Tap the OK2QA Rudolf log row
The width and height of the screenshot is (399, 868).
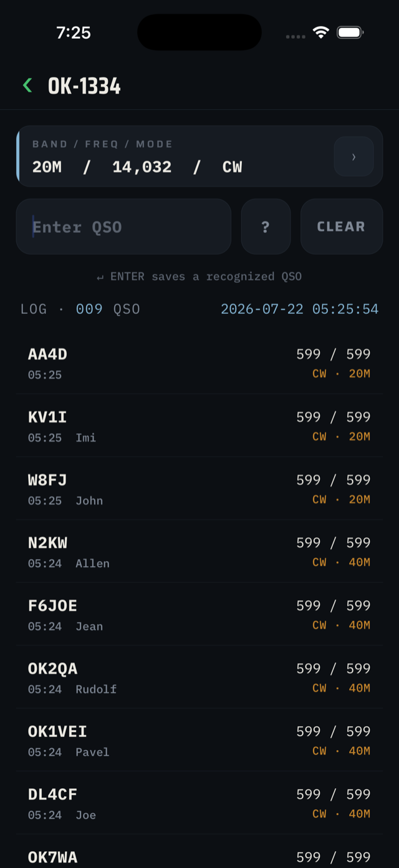click(199, 678)
